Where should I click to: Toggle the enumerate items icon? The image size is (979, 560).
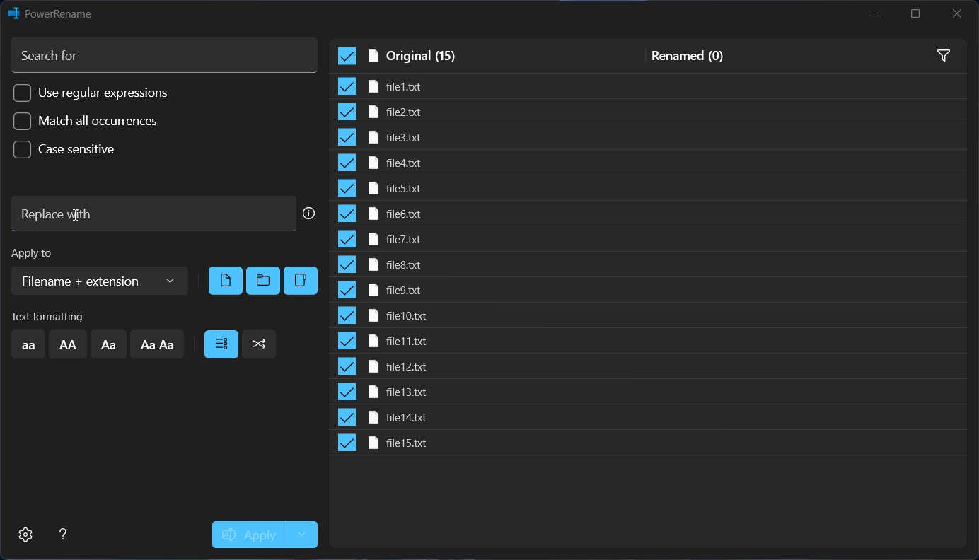221,344
